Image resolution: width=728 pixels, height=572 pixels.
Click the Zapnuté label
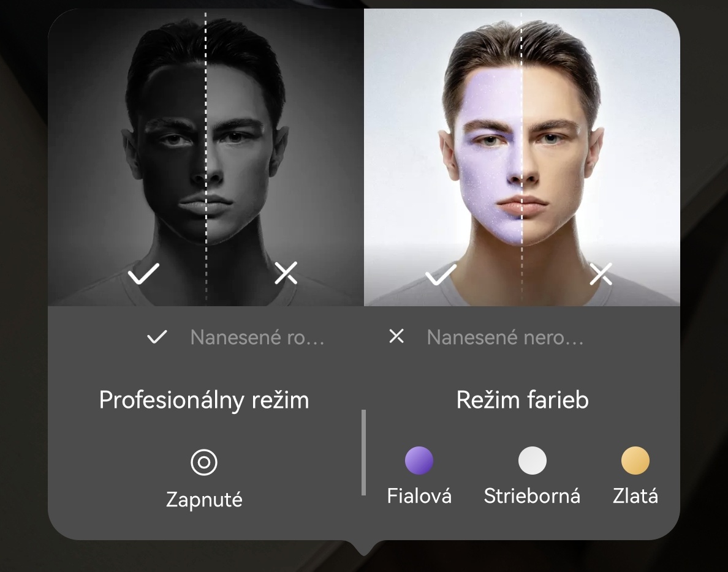click(x=204, y=500)
